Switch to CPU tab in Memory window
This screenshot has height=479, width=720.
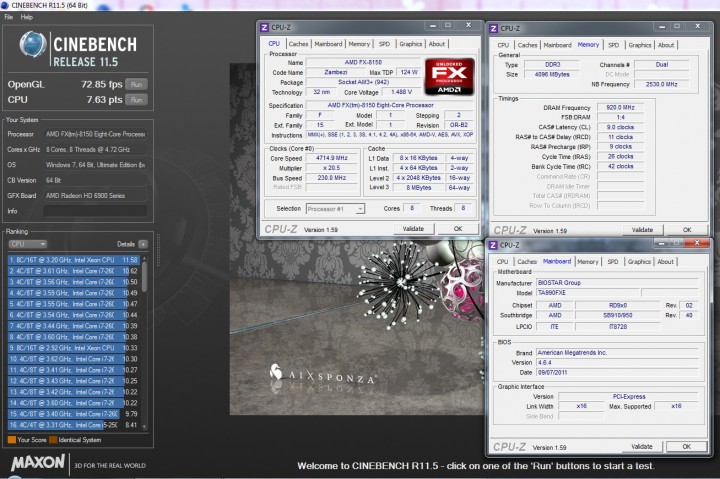[503, 45]
